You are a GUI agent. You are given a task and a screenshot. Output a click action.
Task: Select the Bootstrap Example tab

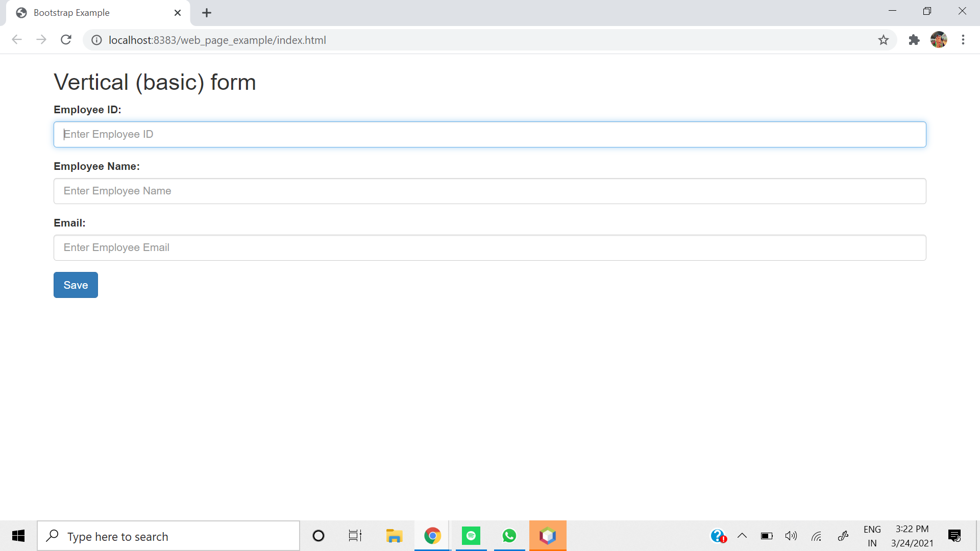[x=98, y=13]
